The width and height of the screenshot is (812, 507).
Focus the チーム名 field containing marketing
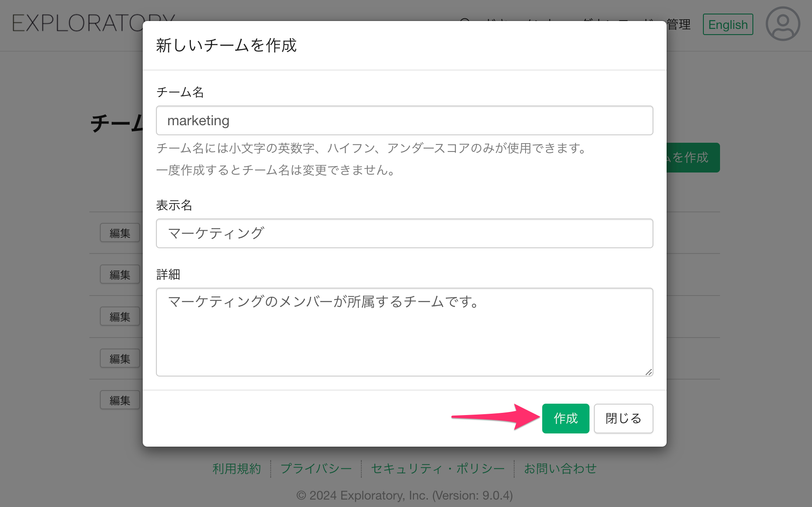point(404,120)
